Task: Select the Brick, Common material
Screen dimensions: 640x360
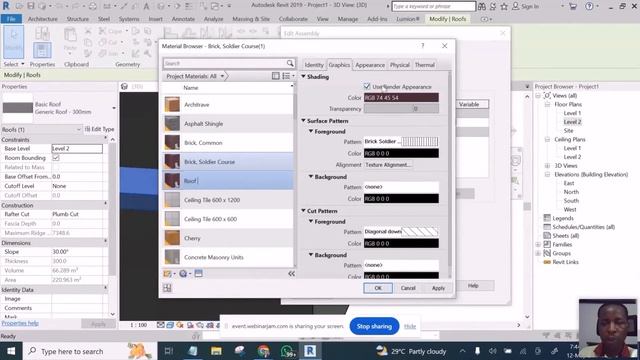Action: pos(228,143)
